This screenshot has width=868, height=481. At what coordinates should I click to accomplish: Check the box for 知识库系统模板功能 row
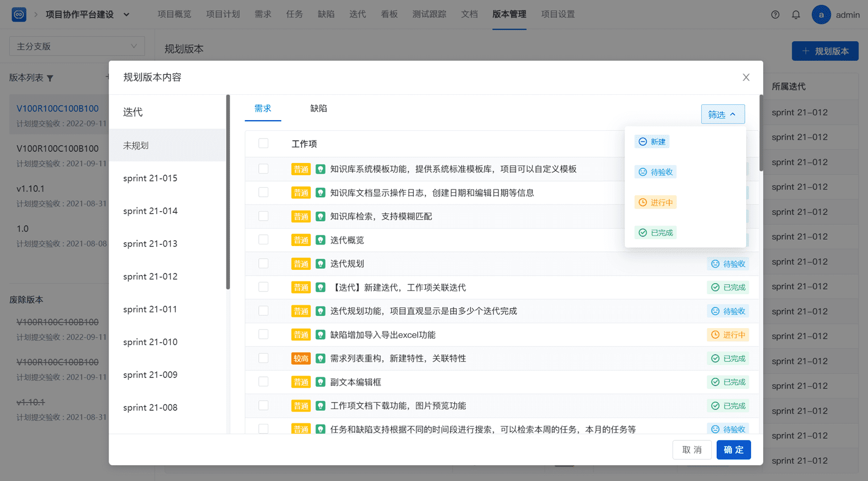[x=264, y=169]
